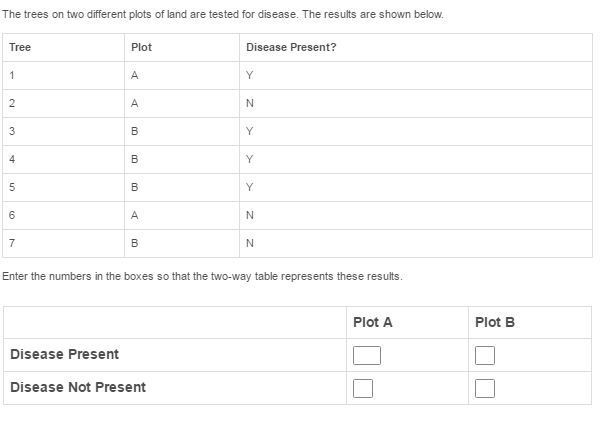The height and width of the screenshot is (428, 600).
Task: Click the instruction text about entering numbers
Action: point(202,276)
